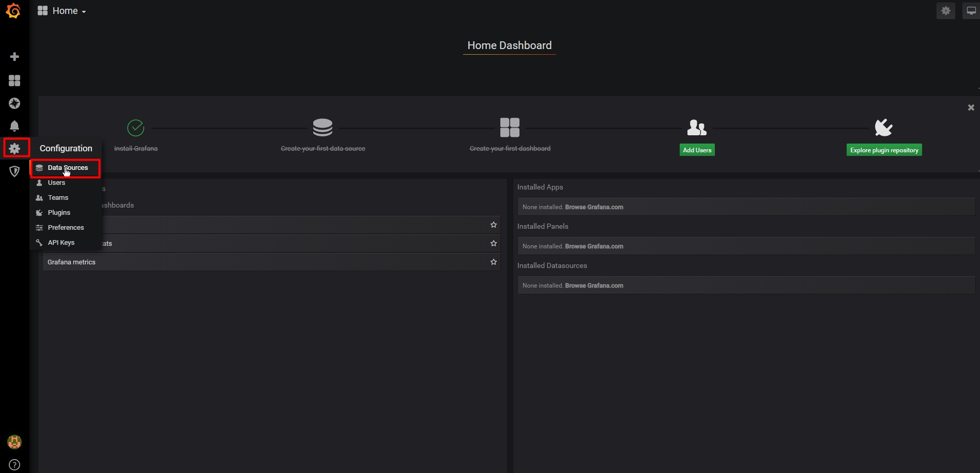Click the Install Grafana step label
The image size is (980, 473).
136,149
